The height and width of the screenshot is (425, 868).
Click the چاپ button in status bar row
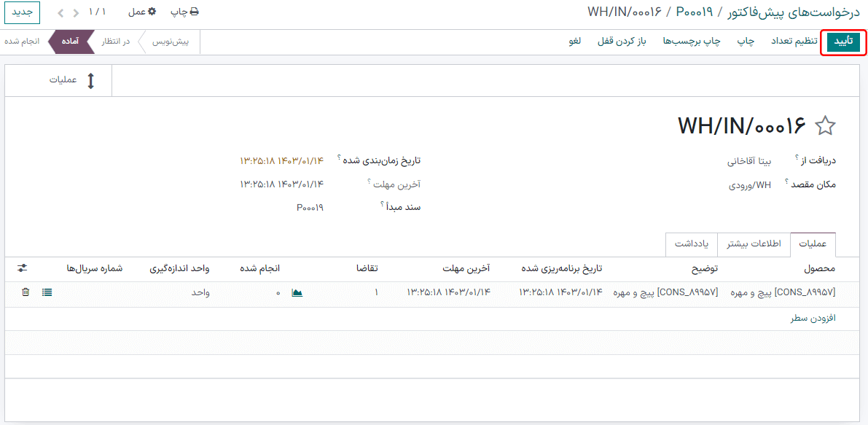coord(746,42)
